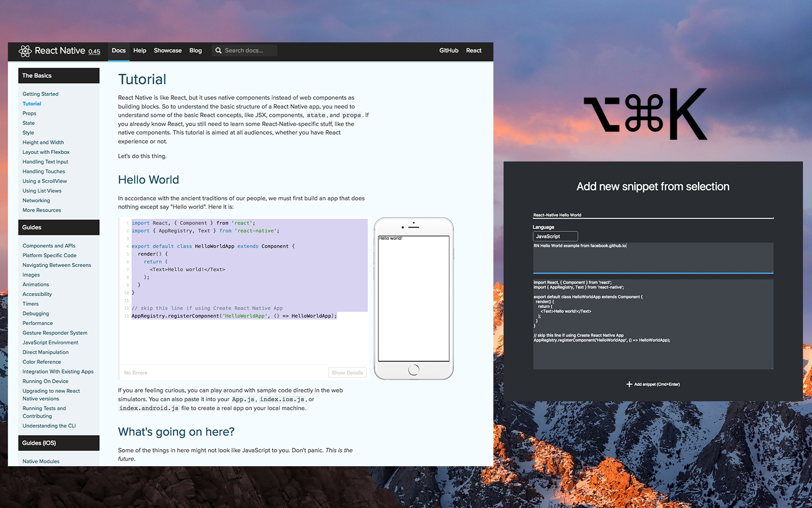Screen dimensions: 812x508
Task: Open Getting Started sidebar link
Action: click(x=41, y=94)
